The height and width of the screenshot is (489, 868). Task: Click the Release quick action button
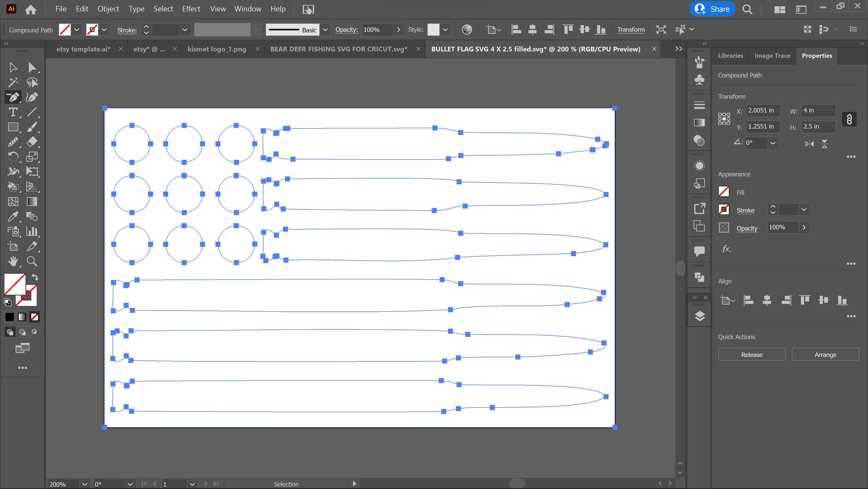(x=752, y=354)
